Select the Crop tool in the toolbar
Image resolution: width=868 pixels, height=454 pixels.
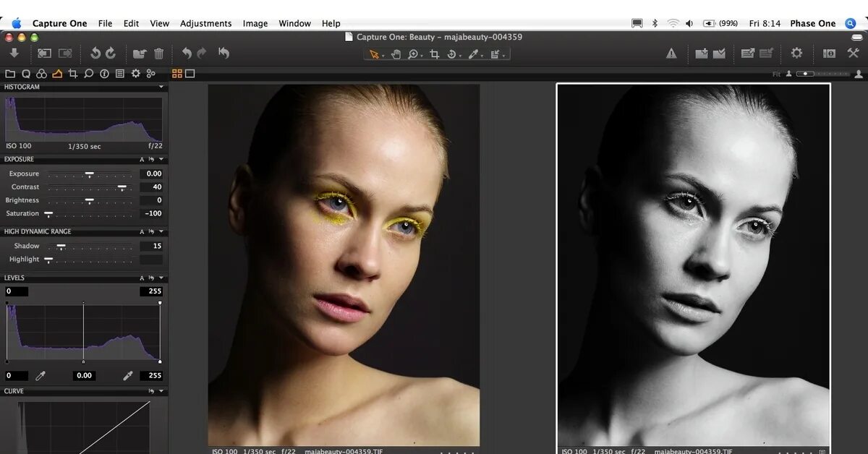434,54
